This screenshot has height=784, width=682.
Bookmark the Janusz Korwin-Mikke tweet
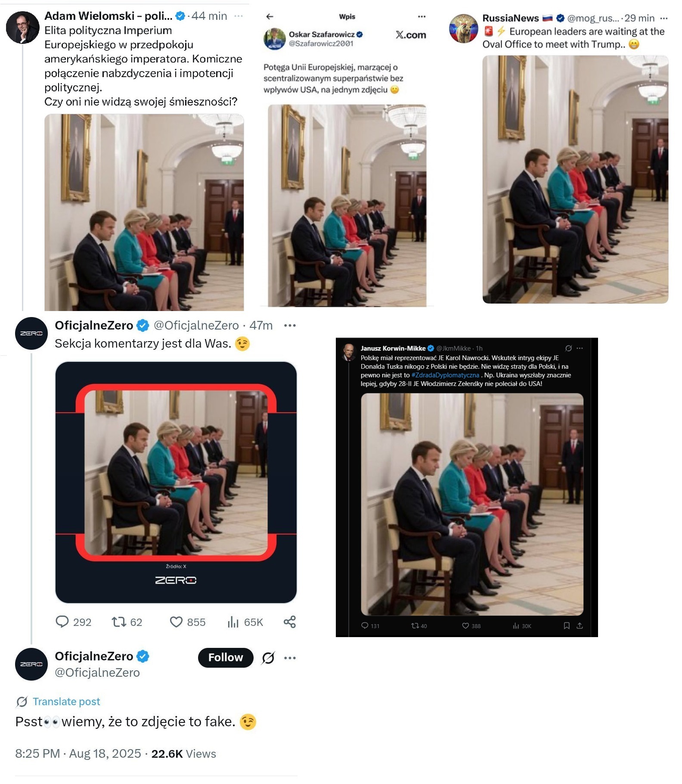point(567,625)
